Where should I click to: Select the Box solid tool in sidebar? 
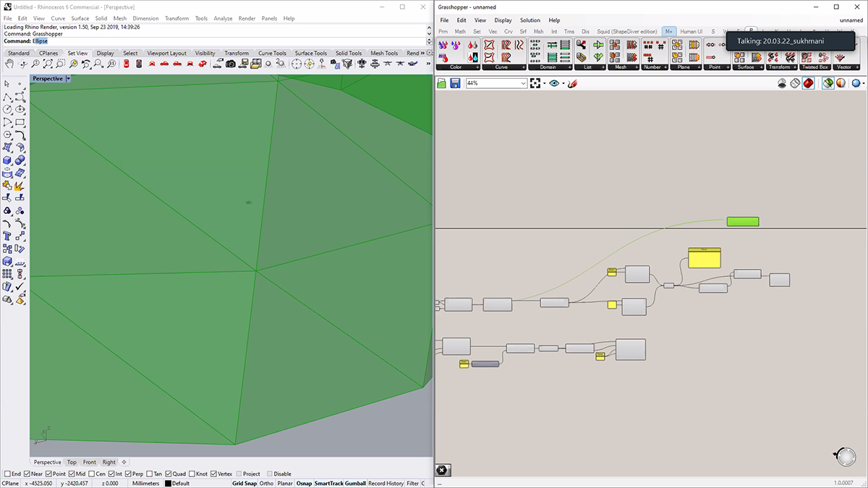point(7,160)
